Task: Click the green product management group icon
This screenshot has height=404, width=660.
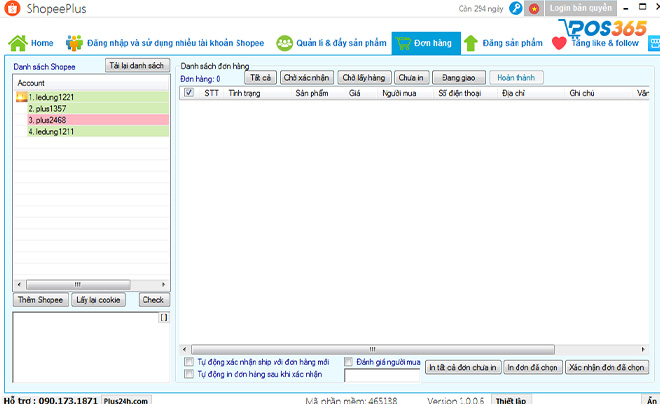Action: pyautogui.click(x=285, y=43)
